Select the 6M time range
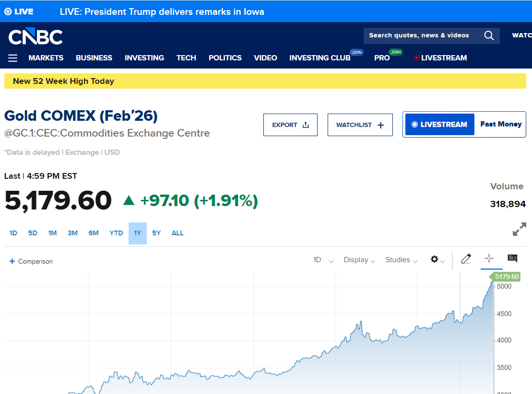Viewport: 532px width, 394px height. pyautogui.click(x=93, y=233)
